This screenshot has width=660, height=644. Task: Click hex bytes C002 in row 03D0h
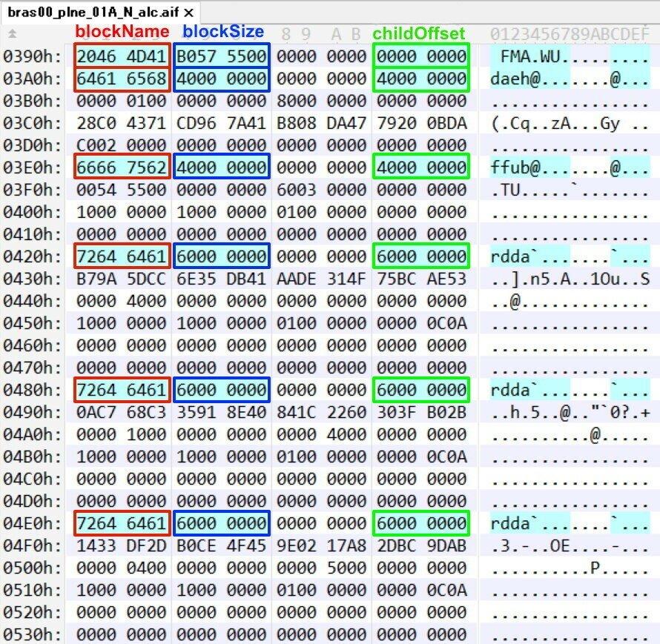pos(96,145)
